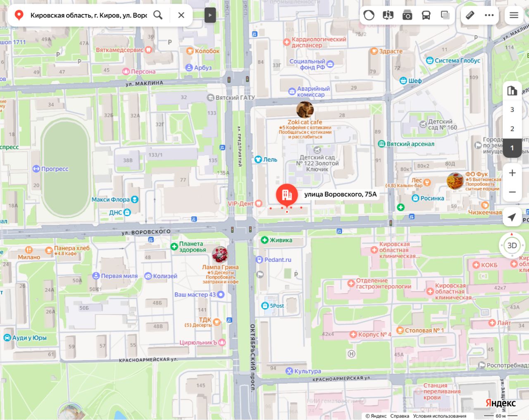This screenshot has height=420, width=529.
Task: Click the indoor floor plan icon
Action: tap(512, 90)
